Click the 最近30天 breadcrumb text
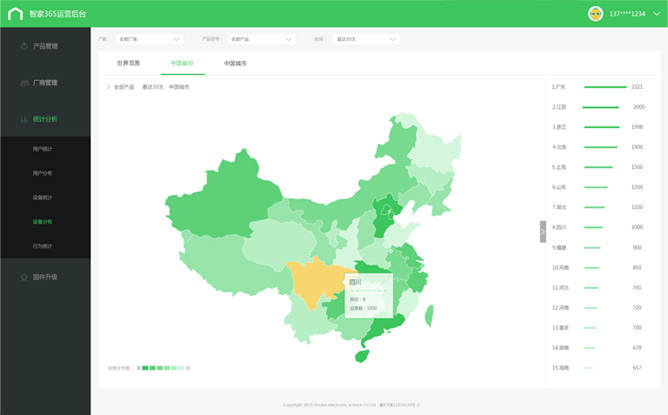 (x=153, y=87)
